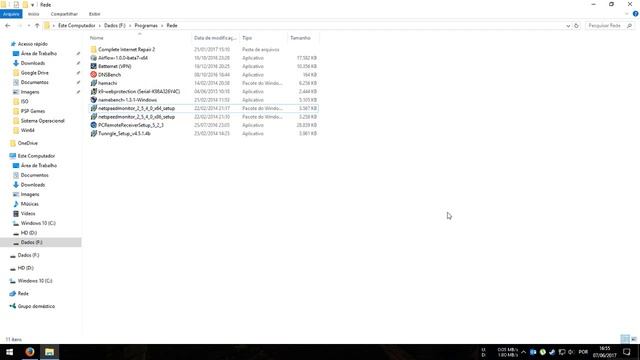The image size is (640, 360).
Task: Open quick access toolbar customize dropdown
Action: point(33,5)
